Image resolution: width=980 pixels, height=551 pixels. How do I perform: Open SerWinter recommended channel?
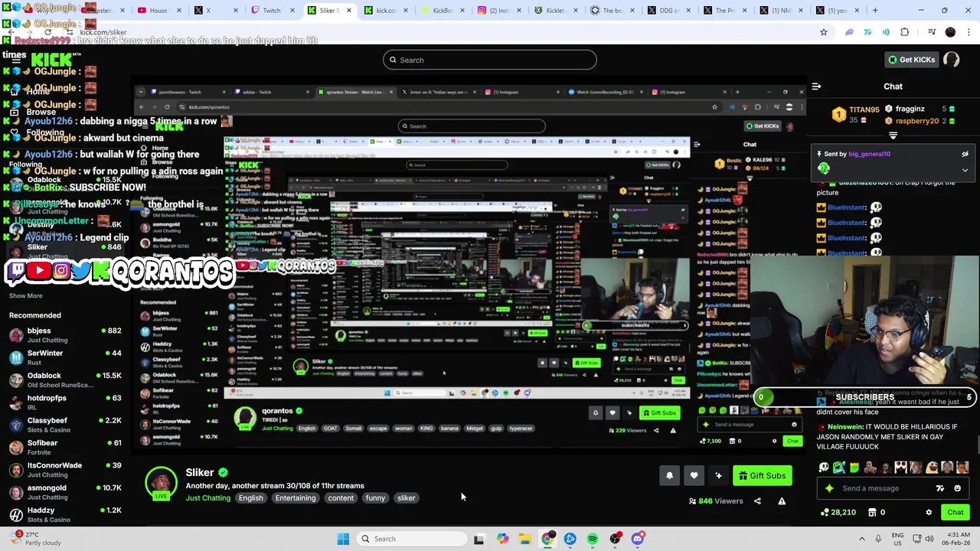tap(65, 357)
